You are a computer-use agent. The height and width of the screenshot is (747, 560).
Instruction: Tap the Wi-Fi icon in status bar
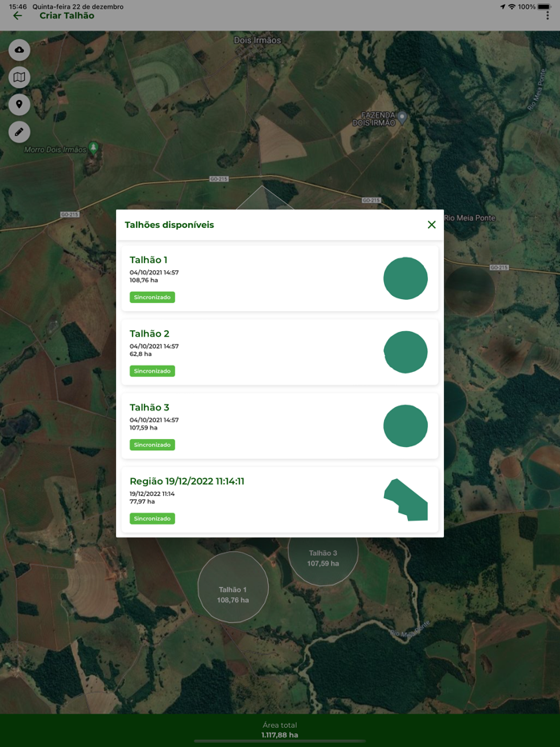click(x=512, y=6)
